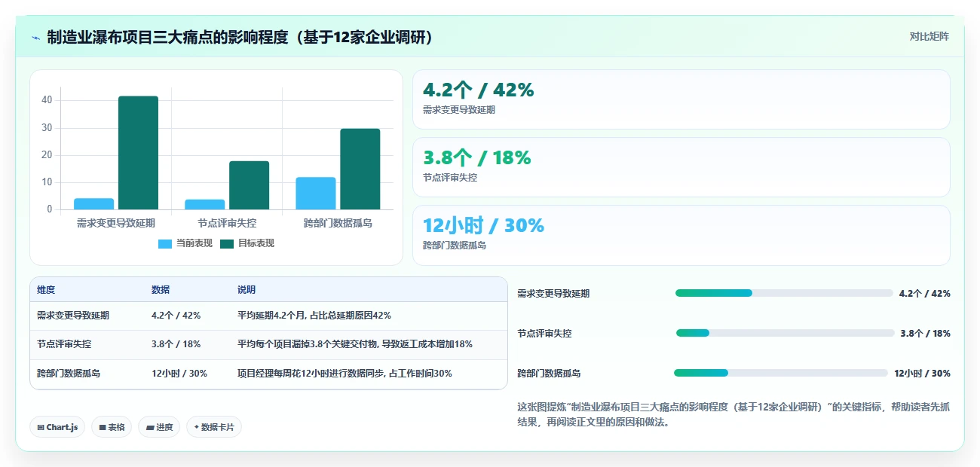Click the dark green 节点评审失控 target bar

[250, 185]
